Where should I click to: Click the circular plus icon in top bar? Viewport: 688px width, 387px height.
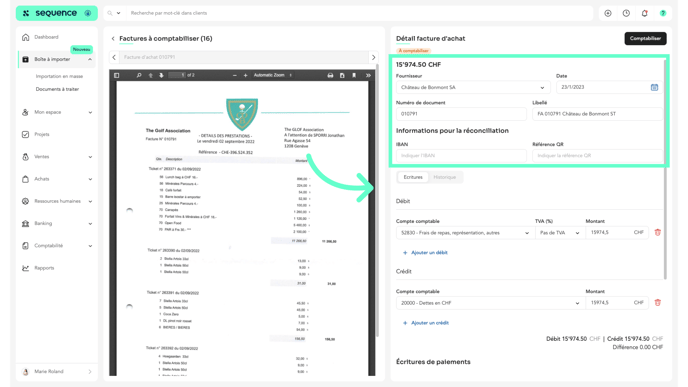click(x=608, y=13)
